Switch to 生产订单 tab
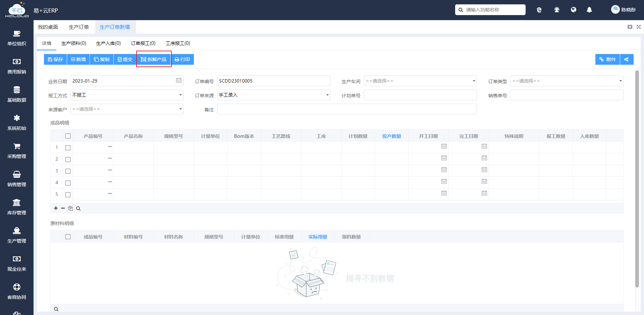This screenshot has height=315, width=644. [79, 27]
